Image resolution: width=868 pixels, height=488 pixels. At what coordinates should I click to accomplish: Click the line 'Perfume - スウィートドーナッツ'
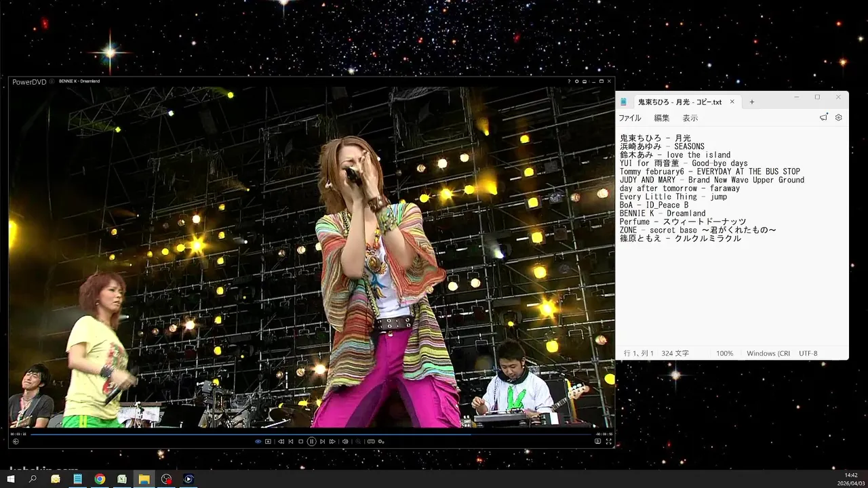click(683, 222)
